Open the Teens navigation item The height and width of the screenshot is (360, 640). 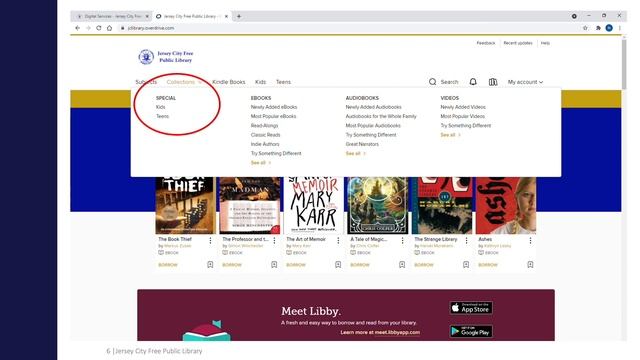pos(283,82)
